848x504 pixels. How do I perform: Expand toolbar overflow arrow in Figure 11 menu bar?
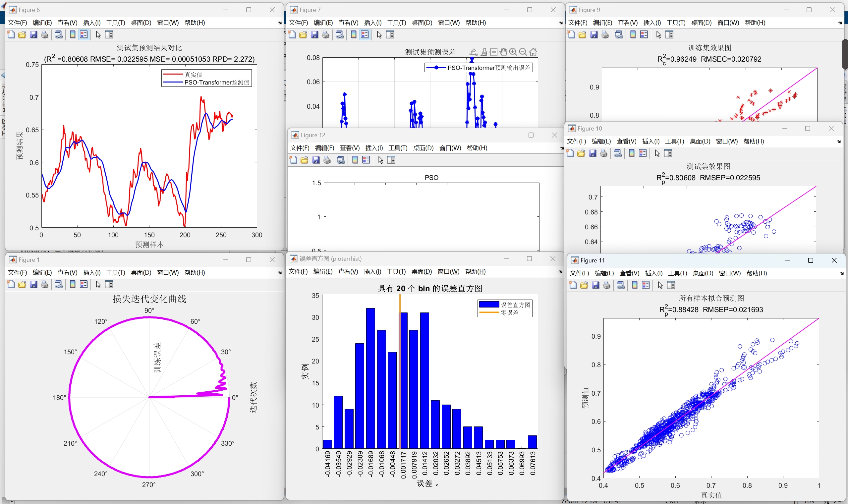click(x=842, y=273)
